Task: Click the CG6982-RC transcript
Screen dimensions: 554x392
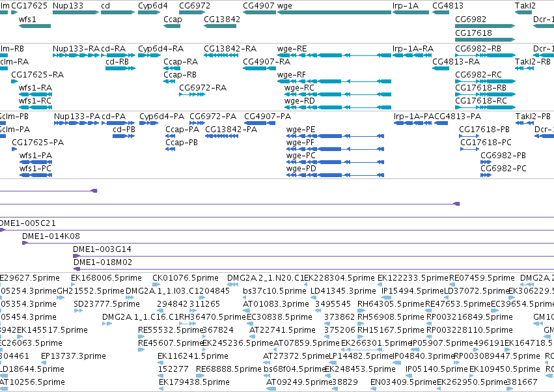Action: [x=485, y=81]
